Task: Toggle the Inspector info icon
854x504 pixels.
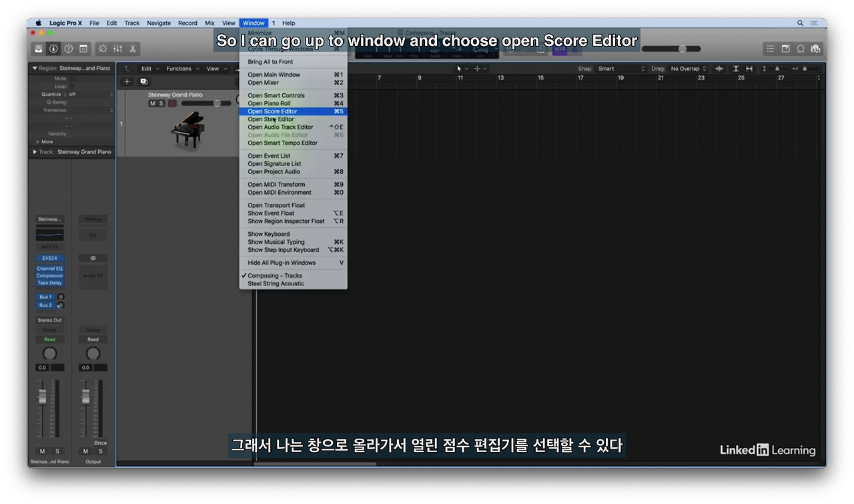Action: click(54, 49)
